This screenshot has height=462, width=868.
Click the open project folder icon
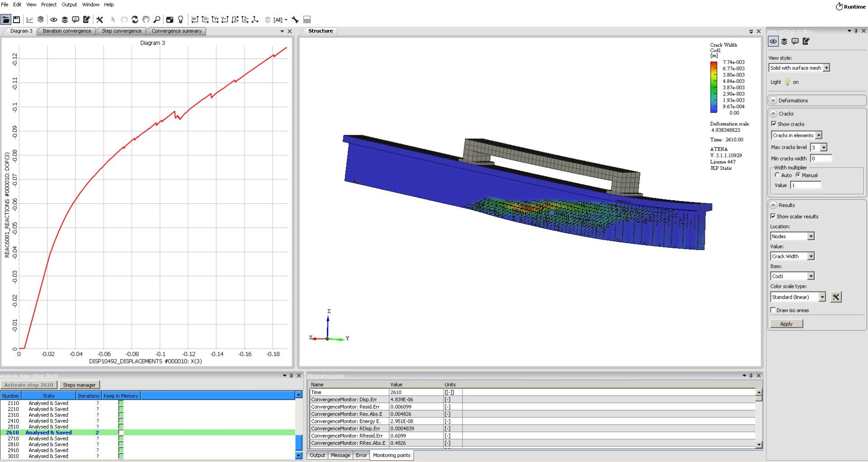pos(6,19)
